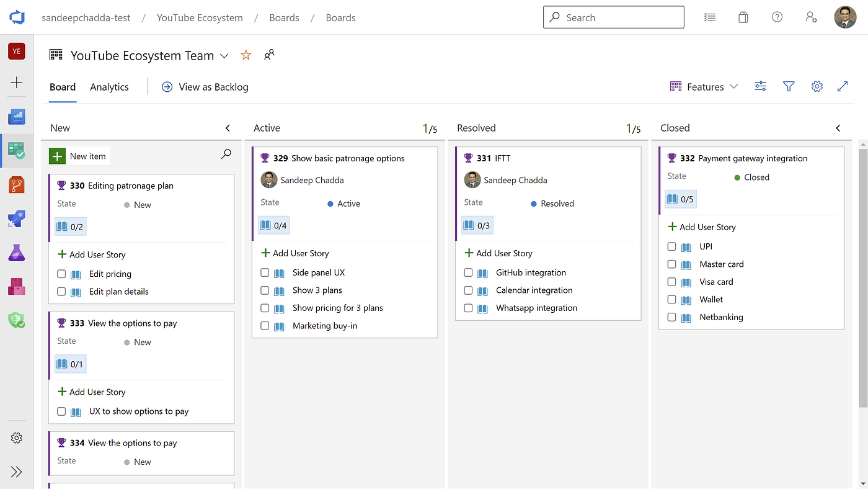
Task: Click View as Backlog link
Action: tap(205, 87)
